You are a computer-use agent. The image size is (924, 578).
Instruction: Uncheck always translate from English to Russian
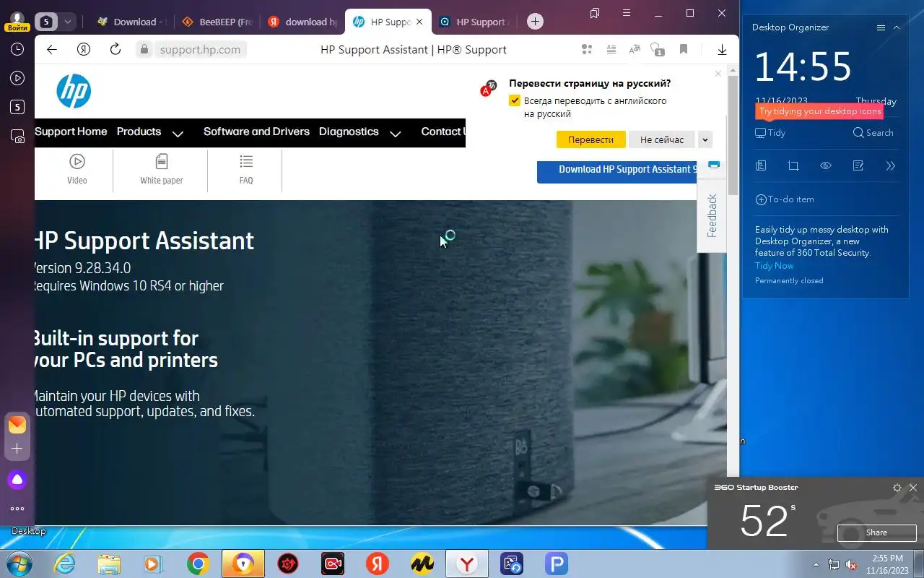(515, 101)
